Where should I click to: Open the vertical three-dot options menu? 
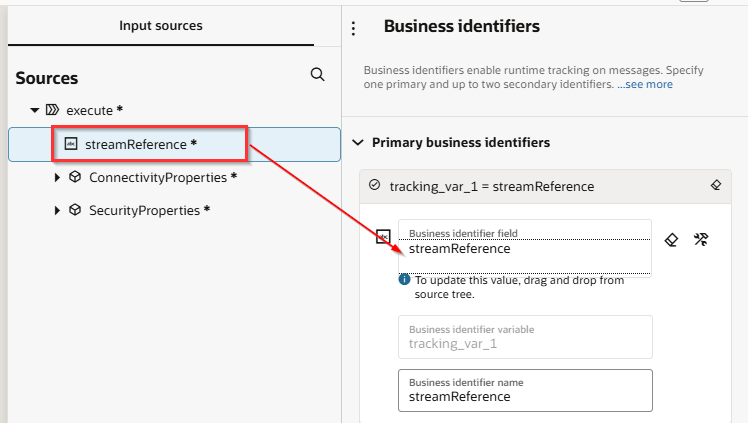pos(353,29)
